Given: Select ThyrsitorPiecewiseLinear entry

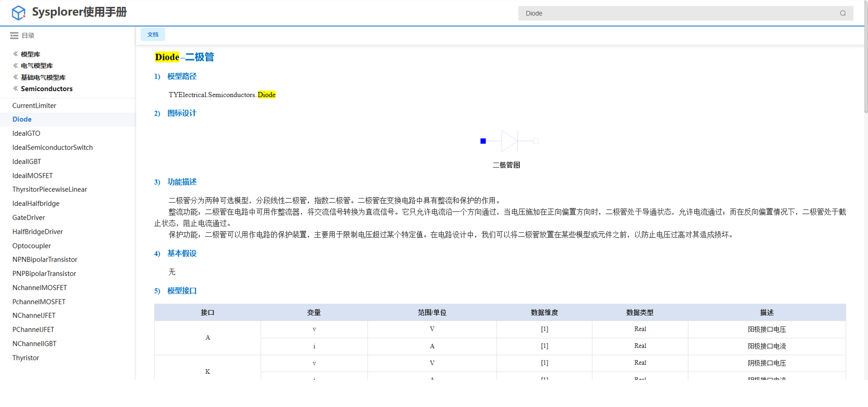Looking at the screenshot, I should (50, 189).
